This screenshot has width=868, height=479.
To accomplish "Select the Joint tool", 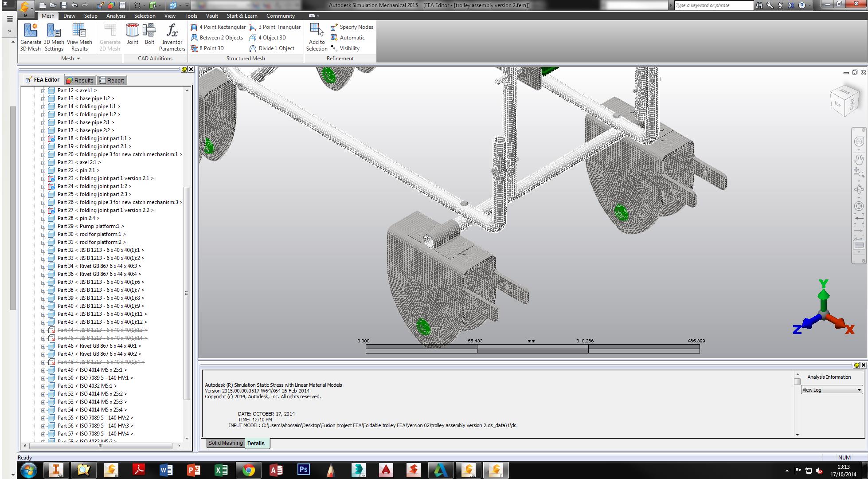I will tap(133, 34).
